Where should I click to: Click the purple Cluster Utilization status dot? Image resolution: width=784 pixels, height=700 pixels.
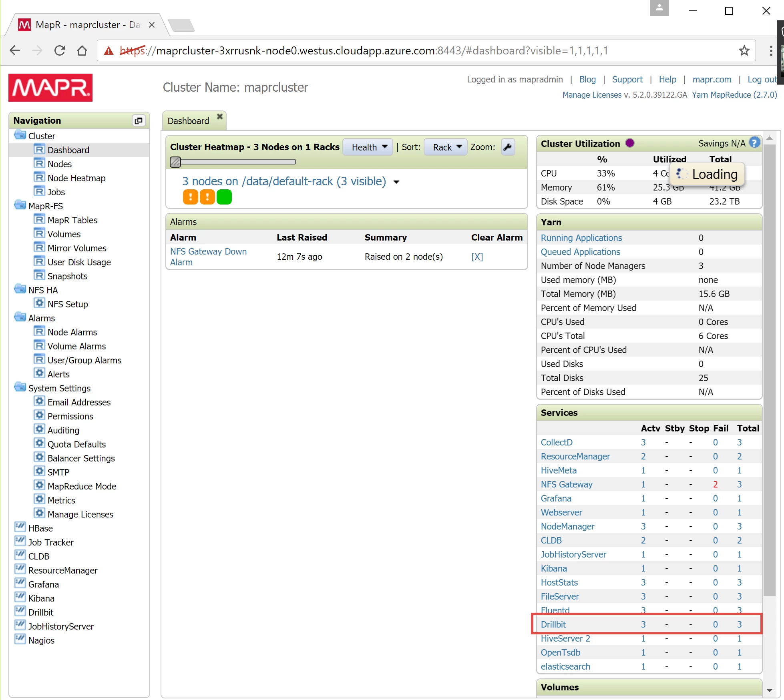(630, 143)
